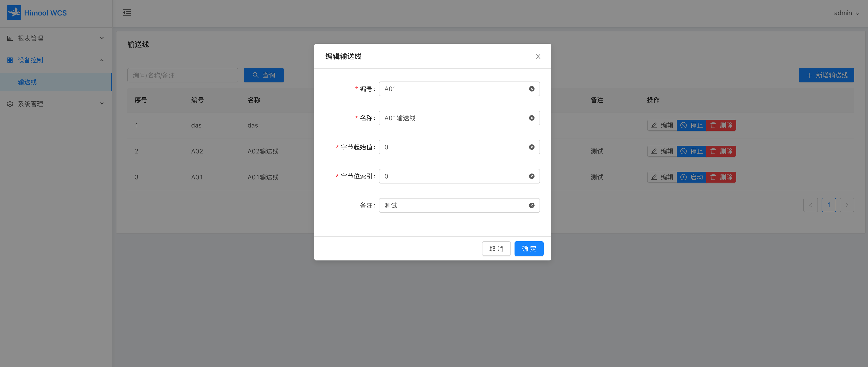Click the 系统管理 gear icon
This screenshot has height=367, width=868.
pos(10,104)
